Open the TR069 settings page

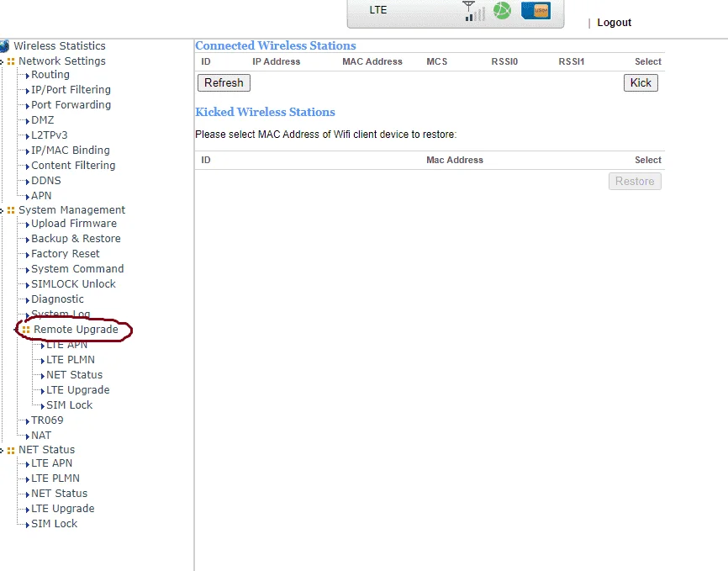pyautogui.click(x=47, y=420)
